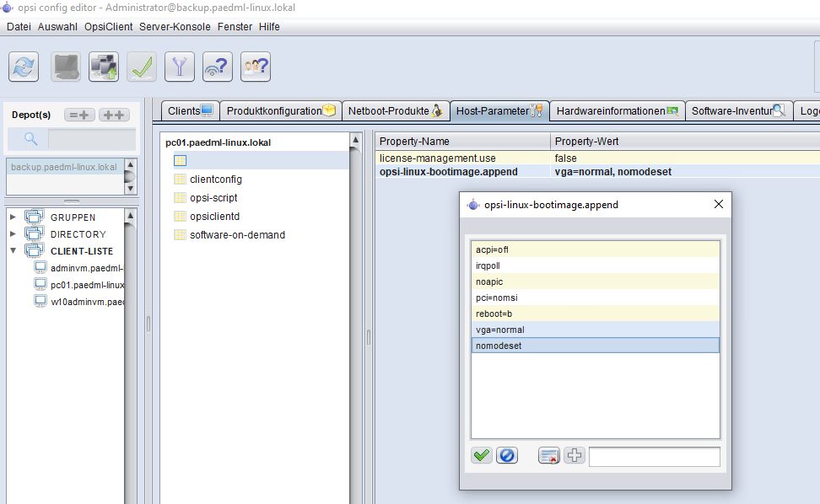Open the OpsiClient menu

click(108, 27)
